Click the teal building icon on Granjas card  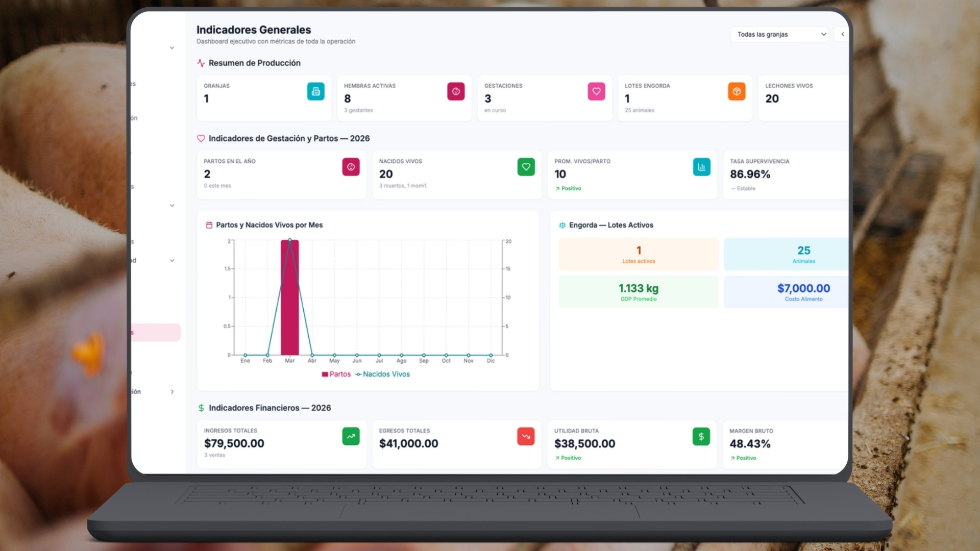tap(315, 91)
